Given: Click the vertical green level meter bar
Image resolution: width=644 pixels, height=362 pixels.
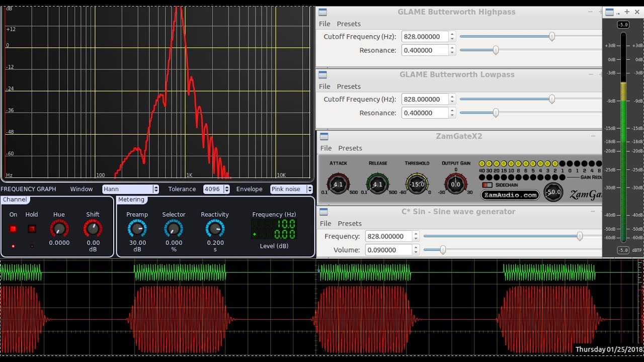Looking at the screenshot, I should pyautogui.click(x=623, y=137).
